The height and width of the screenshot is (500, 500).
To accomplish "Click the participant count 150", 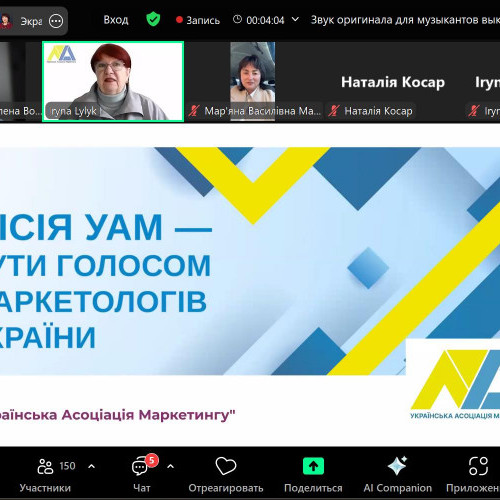I will pyautogui.click(x=67, y=466).
